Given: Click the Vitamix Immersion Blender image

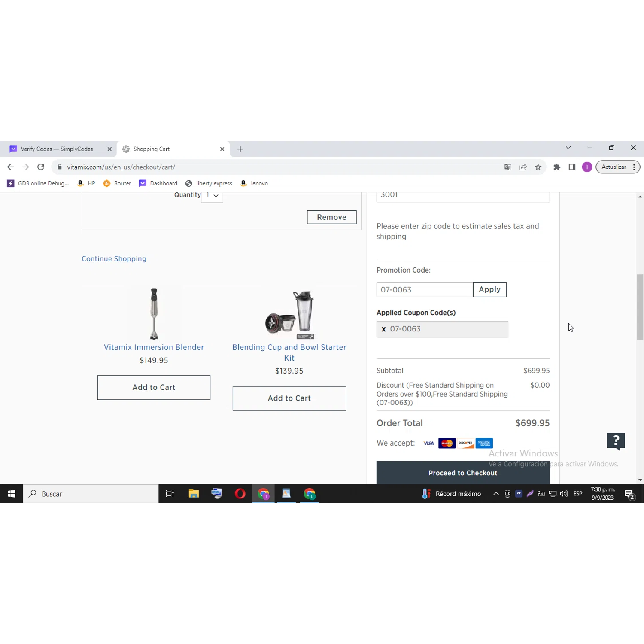Looking at the screenshot, I should click(x=154, y=313).
